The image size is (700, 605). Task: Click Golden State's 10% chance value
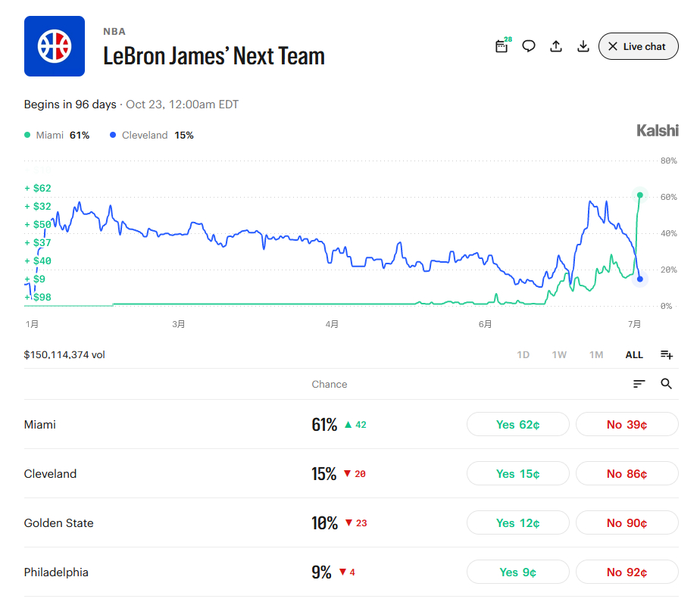(324, 523)
